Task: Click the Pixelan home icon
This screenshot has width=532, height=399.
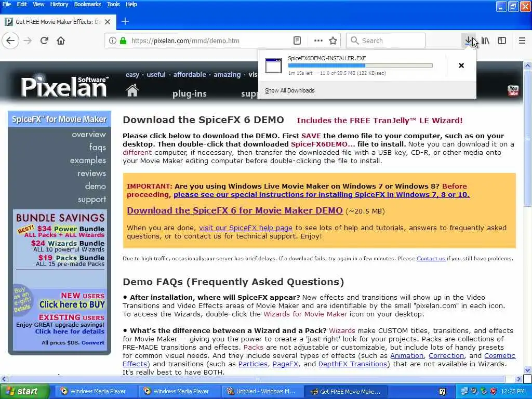Action: (x=132, y=90)
